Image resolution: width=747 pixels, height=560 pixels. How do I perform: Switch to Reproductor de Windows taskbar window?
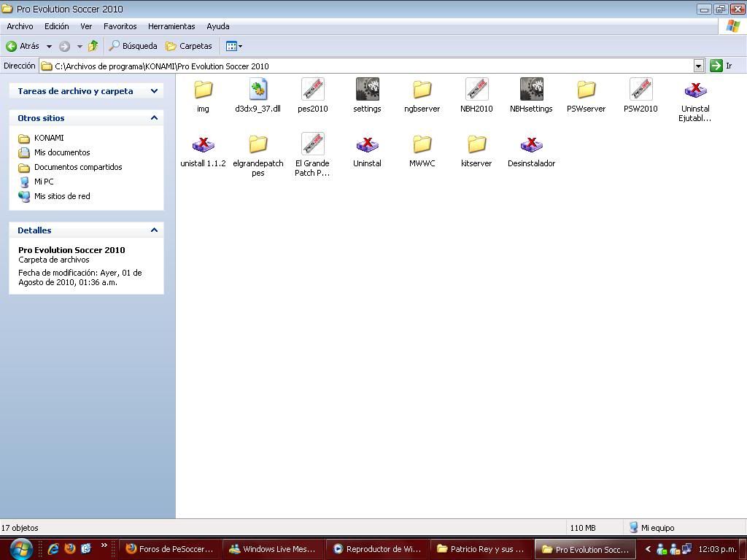(378, 549)
